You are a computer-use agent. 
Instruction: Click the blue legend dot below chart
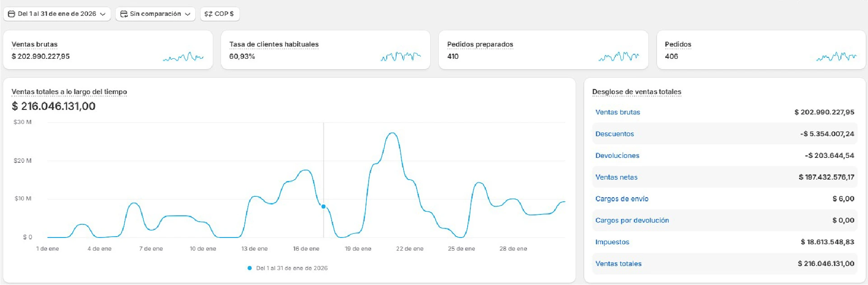[x=249, y=268]
